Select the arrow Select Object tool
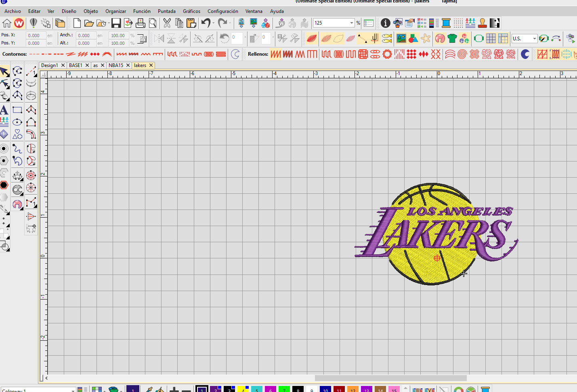 [x=4, y=72]
